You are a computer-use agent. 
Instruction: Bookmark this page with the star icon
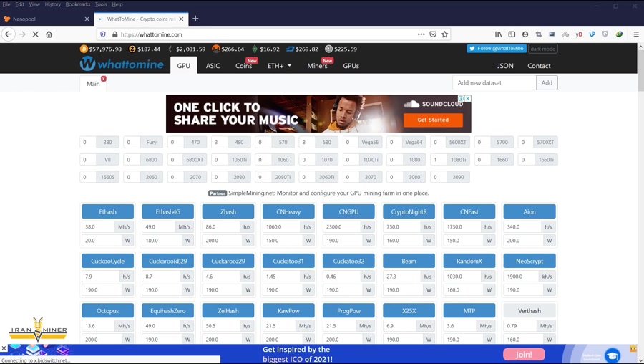444,34
